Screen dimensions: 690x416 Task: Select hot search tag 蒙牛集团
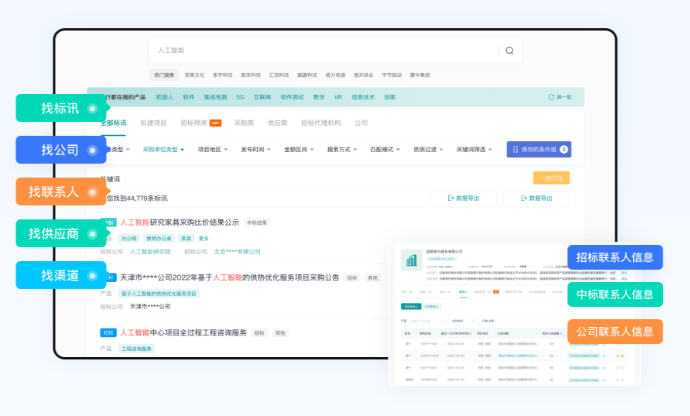point(420,75)
